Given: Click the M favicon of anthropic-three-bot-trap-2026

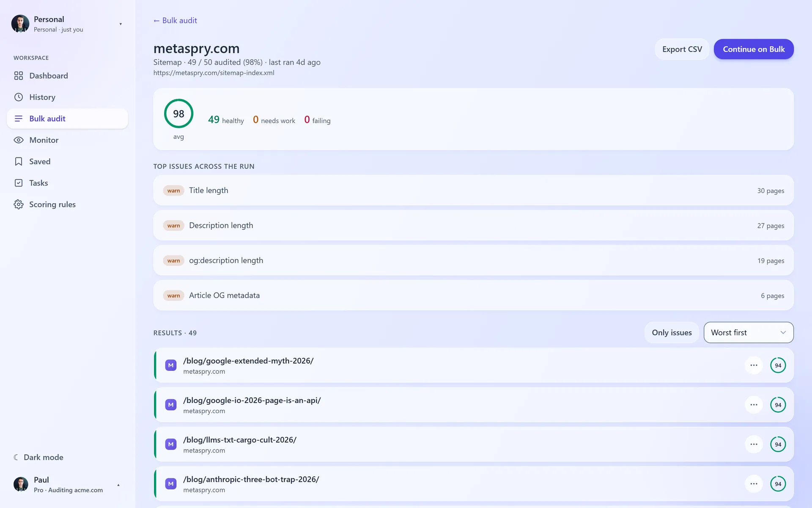Looking at the screenshot, I should pyautogui.click(x=171, y=484).
